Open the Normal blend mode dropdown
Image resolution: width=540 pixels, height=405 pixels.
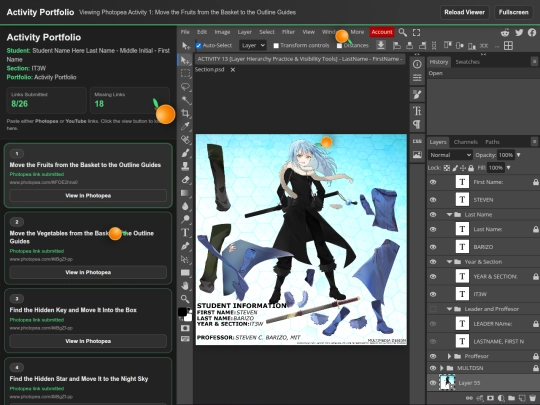point(450,155)
